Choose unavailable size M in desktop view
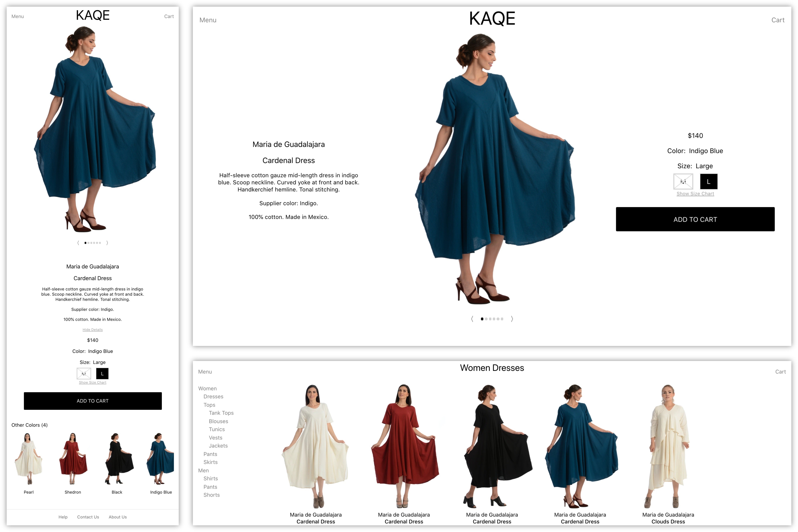 click(683, 182)
